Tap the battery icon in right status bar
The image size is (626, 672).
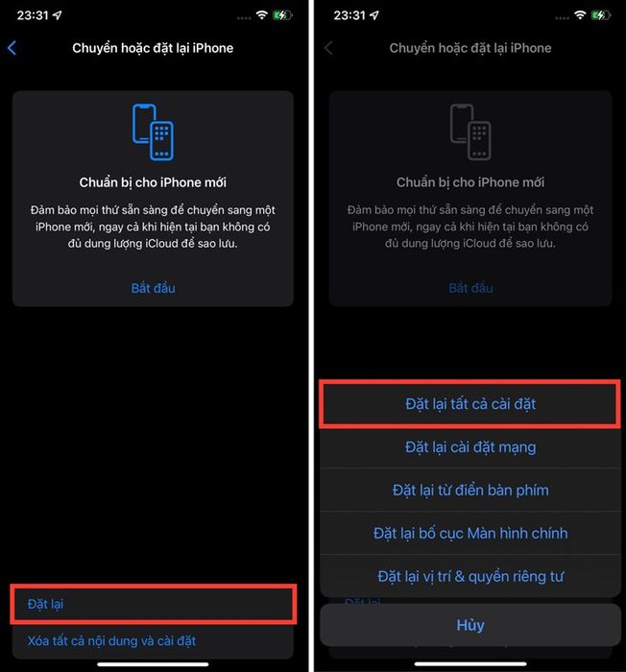point(600,15)
